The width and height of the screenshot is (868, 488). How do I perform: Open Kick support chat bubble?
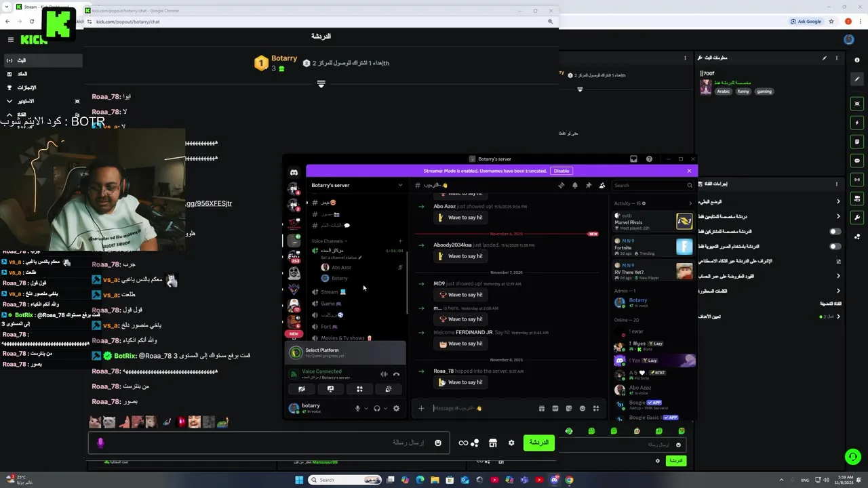[852, 457]
